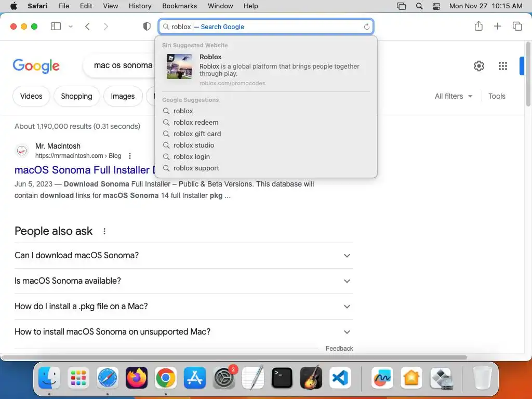
Task: Select the 'roblox studio' suggestion
Action: coord(266,145)
